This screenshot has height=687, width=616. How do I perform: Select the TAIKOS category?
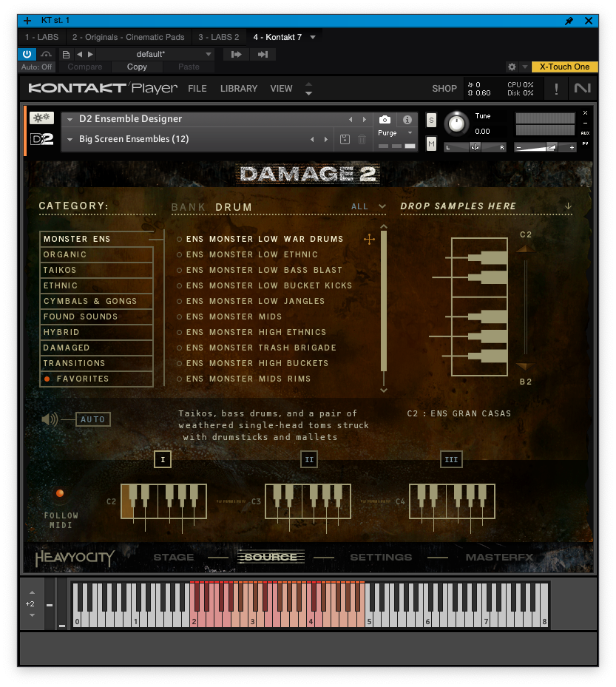96,270
